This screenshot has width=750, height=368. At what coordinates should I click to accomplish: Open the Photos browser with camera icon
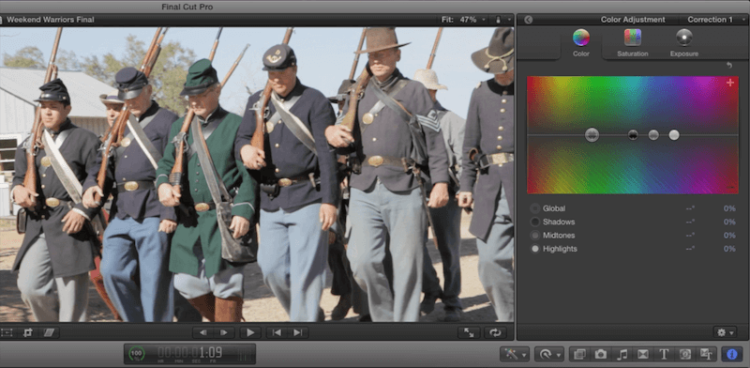600,354
